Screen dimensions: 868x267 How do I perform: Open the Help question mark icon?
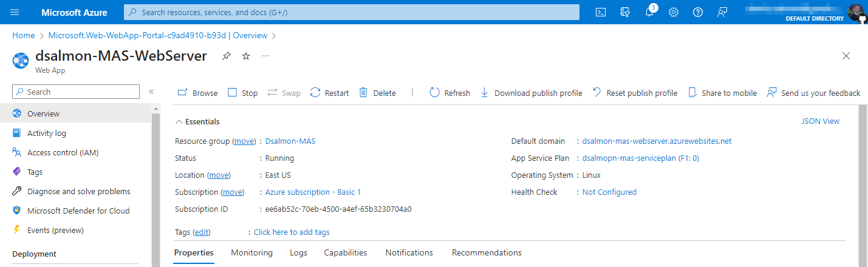pos(698,12)
